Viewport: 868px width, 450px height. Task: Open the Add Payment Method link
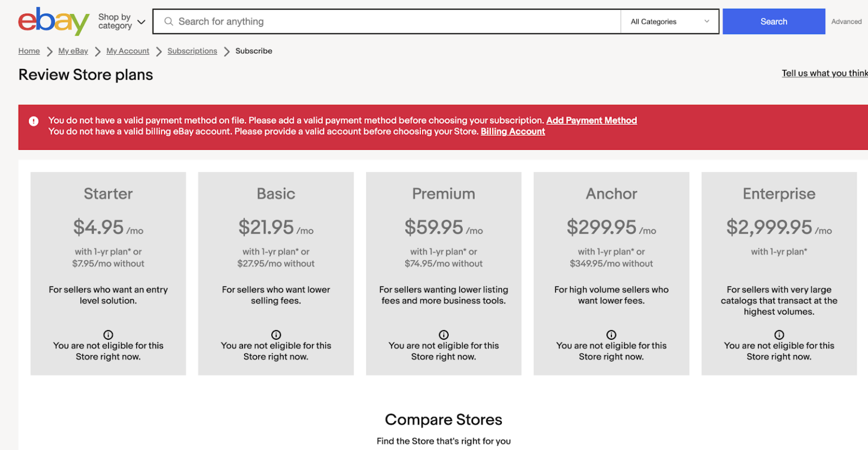tap(591, 120)
